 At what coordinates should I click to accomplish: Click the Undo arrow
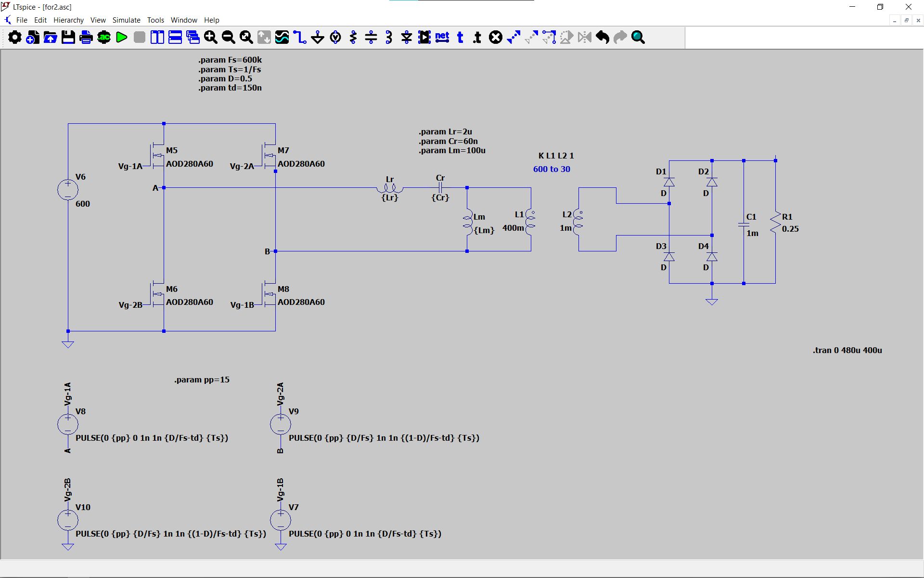(603, 37)
